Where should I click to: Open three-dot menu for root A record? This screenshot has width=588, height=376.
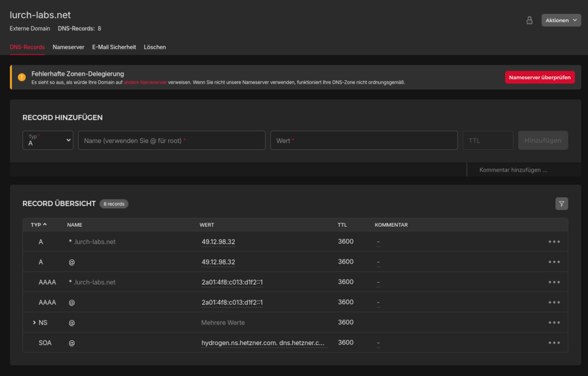click(x=554, y=262)
